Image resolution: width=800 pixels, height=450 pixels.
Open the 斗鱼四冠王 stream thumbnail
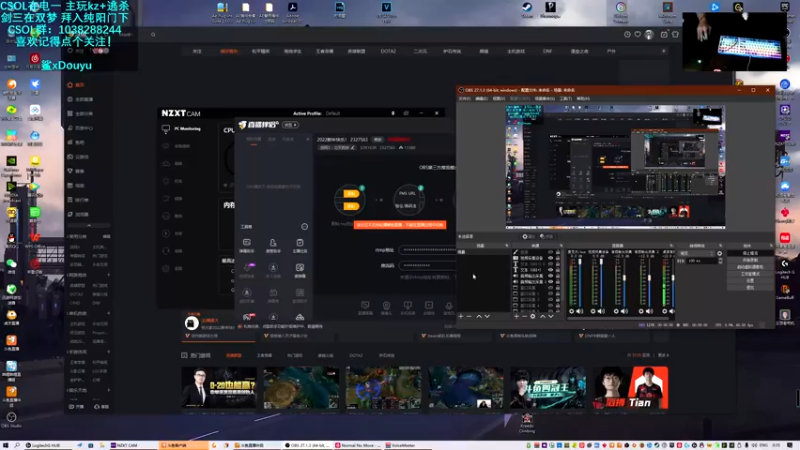[x=548, y=388]
